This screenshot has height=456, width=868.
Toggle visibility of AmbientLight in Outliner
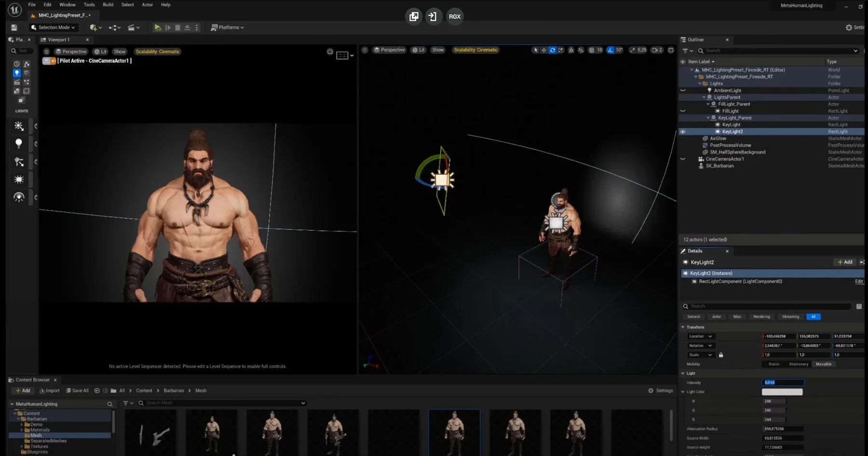pyautogui.click(x=682, y=90)
